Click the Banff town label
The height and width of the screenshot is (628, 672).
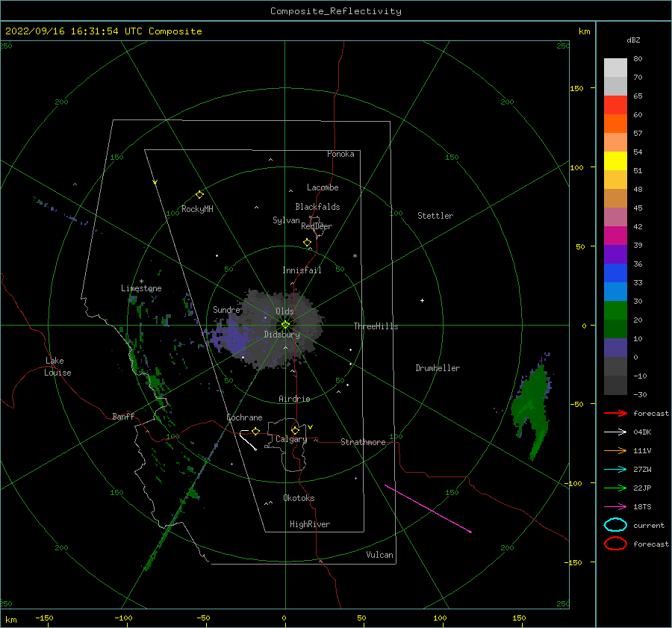123,417
